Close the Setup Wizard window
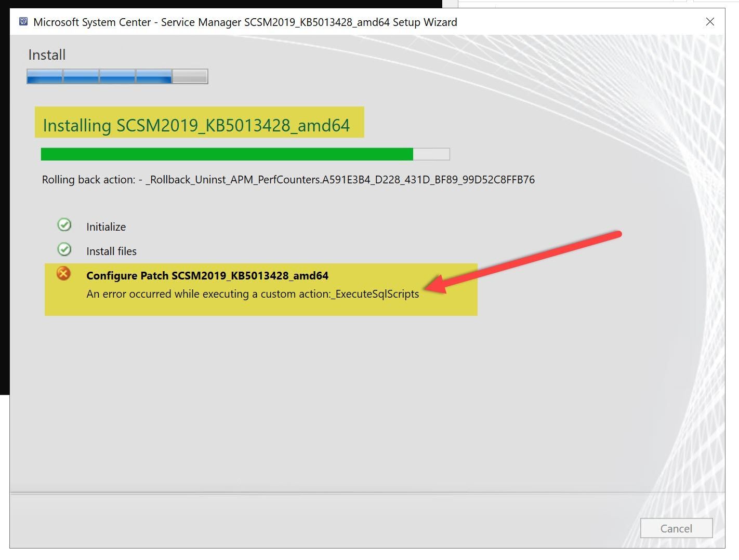 [710, 22]
